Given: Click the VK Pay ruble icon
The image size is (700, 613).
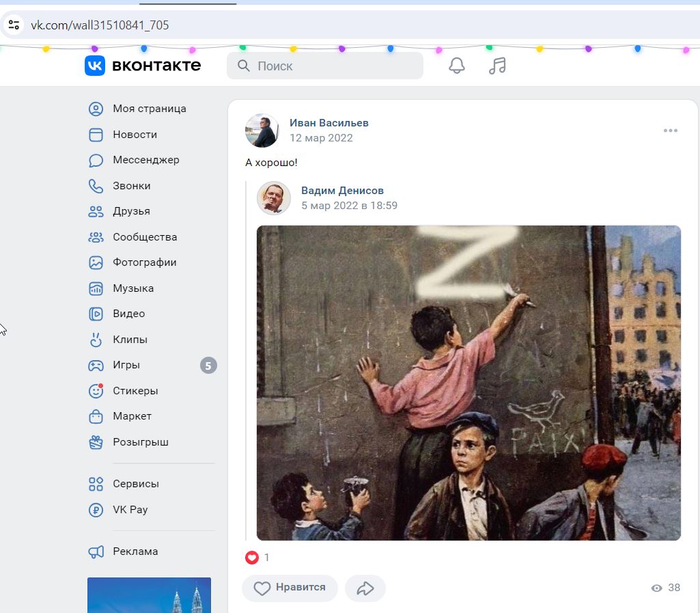Looking at the screenshot, I should coord(96,510).
